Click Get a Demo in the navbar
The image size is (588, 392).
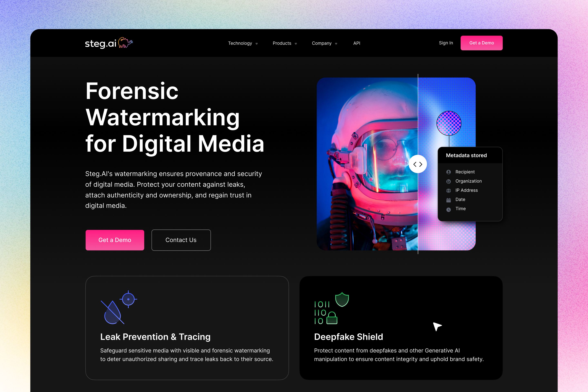(x=481, y=43)
